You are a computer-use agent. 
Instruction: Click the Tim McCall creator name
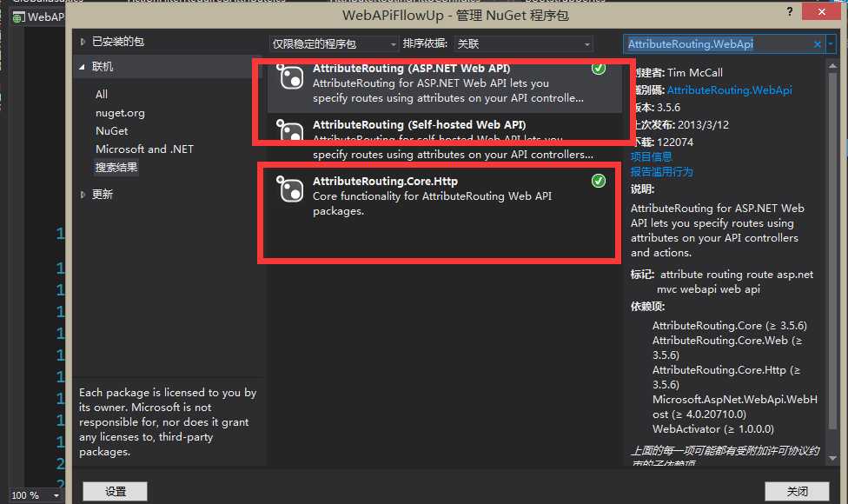(694, 72)
